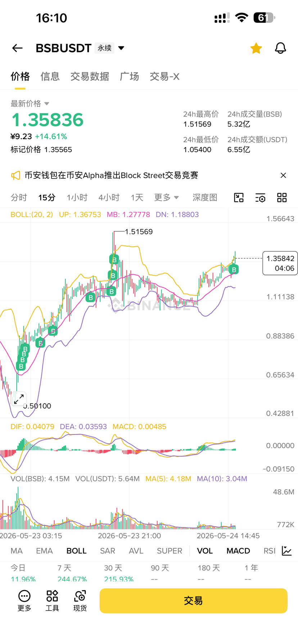Open the BSBUSDT pair selector dropdown arrow
Image resolution: width=298 pixels, height=644 pixels.
pyautogui.click(x=121, y=48)
